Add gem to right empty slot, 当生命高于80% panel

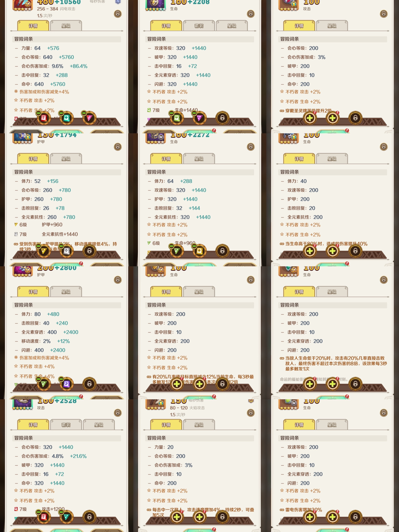[333, 251]
